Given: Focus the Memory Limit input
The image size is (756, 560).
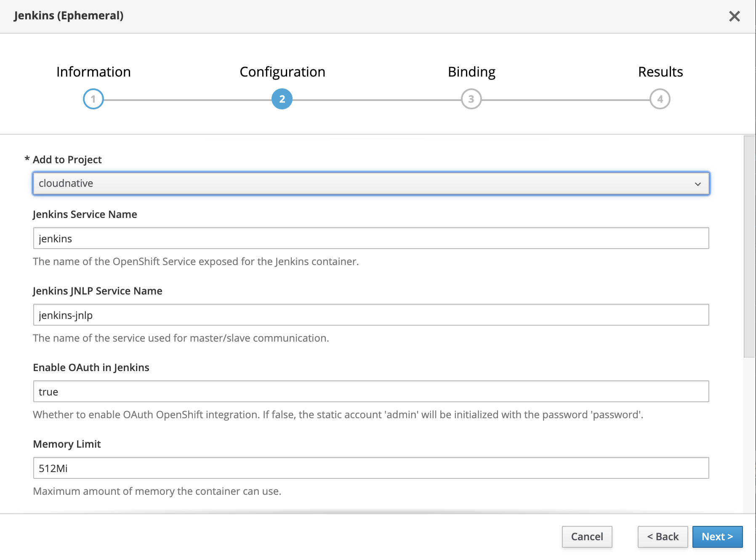Looking at the screenshot, I should (371, 468).
